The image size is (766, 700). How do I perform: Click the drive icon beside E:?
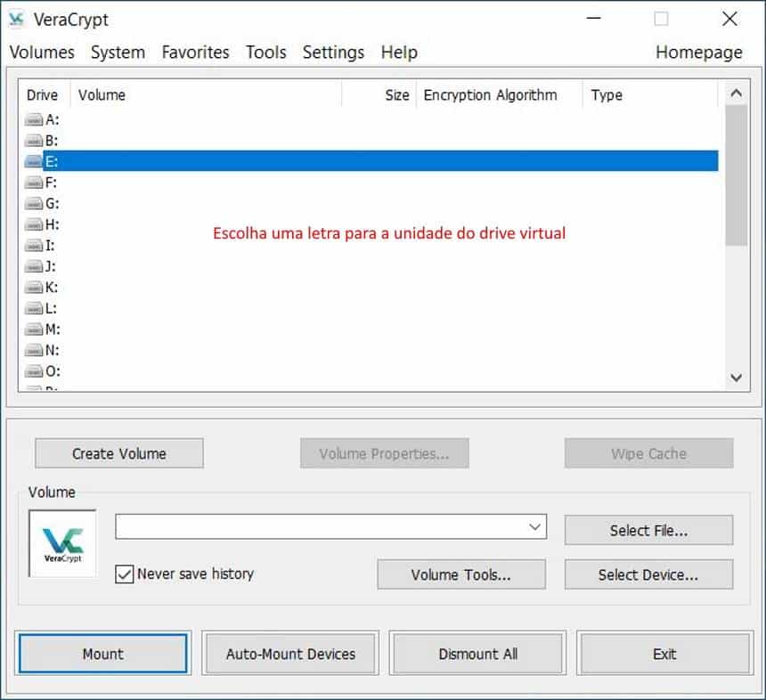pos(34,162)
